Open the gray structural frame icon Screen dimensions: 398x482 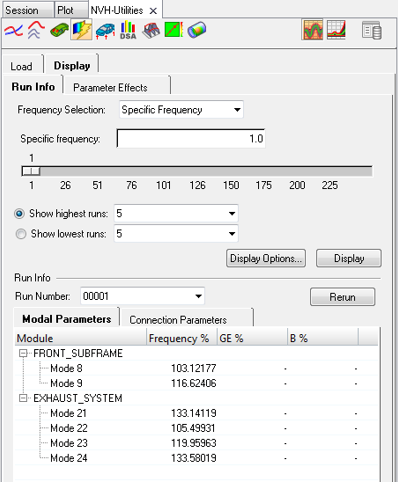click(151, 31)
